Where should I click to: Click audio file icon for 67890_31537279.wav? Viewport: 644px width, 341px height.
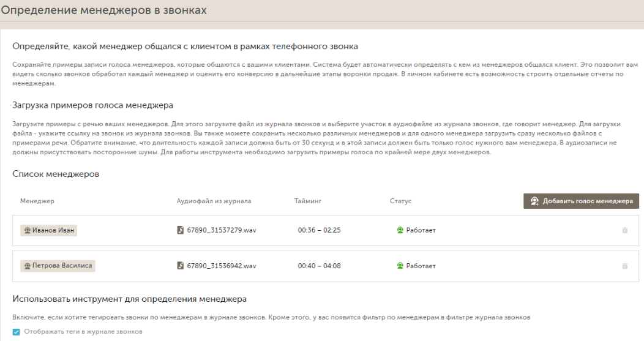pyautogui.click(x=181, y=230)
